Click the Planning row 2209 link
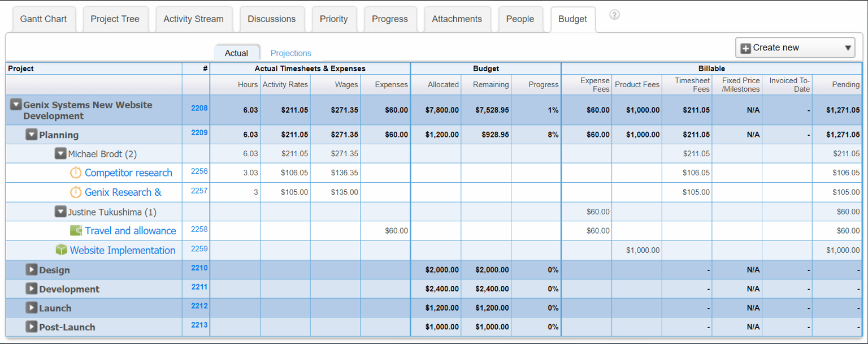 198,134
